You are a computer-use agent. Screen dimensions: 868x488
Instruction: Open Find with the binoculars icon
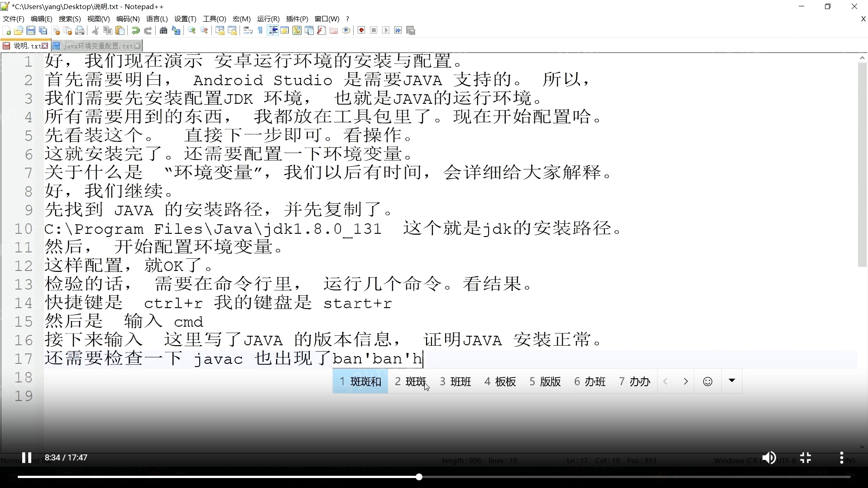click(163, 30)
